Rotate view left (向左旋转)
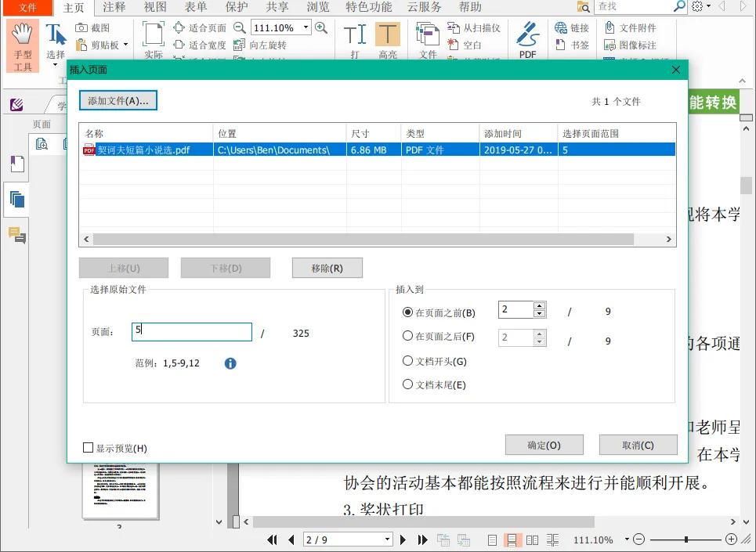 click(260, 45)
